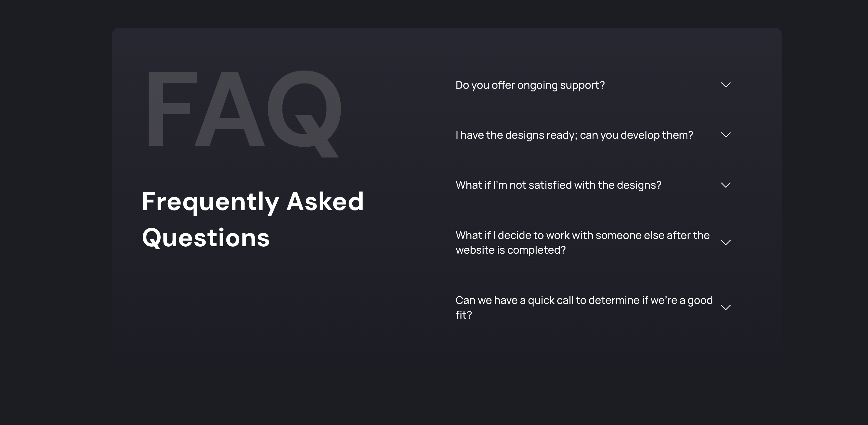Click the "Frequently Asked" heading line
Image resolution: width=868 pixels, height=425 pixels.
tap(253, 202)
